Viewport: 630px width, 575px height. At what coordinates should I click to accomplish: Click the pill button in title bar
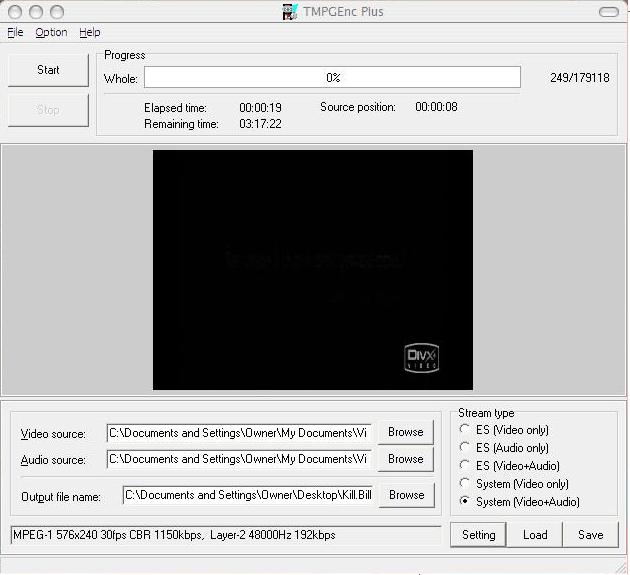click(609, 12)
